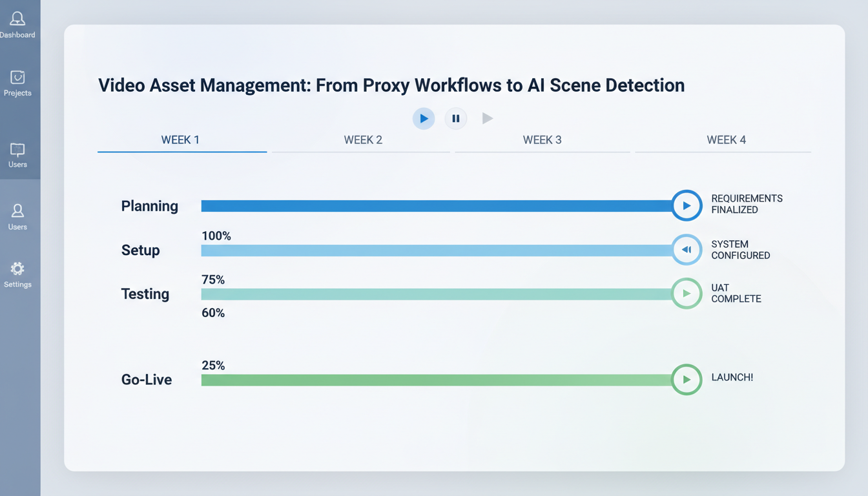Open Settings via the gear icon
Viewport: 868px width, 496px height.
(17, 269)
